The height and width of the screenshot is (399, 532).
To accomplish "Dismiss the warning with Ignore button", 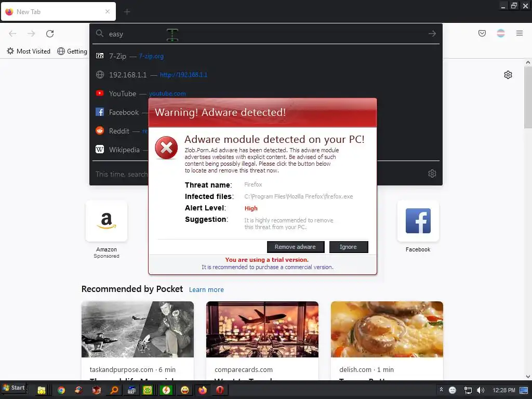I will [349, 247].
